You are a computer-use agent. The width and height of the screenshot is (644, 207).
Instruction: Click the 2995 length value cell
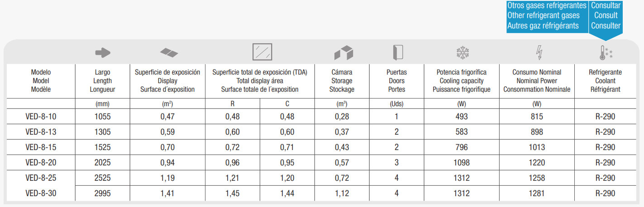(x=102, y=193)
